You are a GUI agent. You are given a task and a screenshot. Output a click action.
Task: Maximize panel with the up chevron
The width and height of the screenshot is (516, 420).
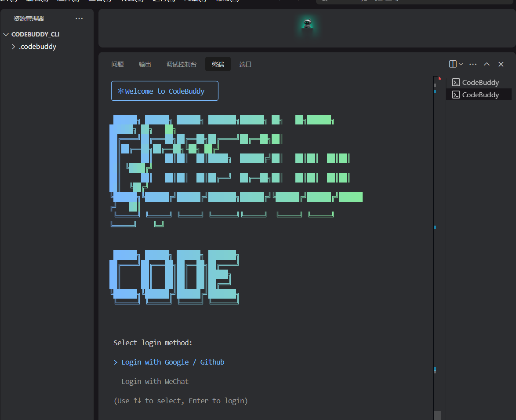point(487,64)
